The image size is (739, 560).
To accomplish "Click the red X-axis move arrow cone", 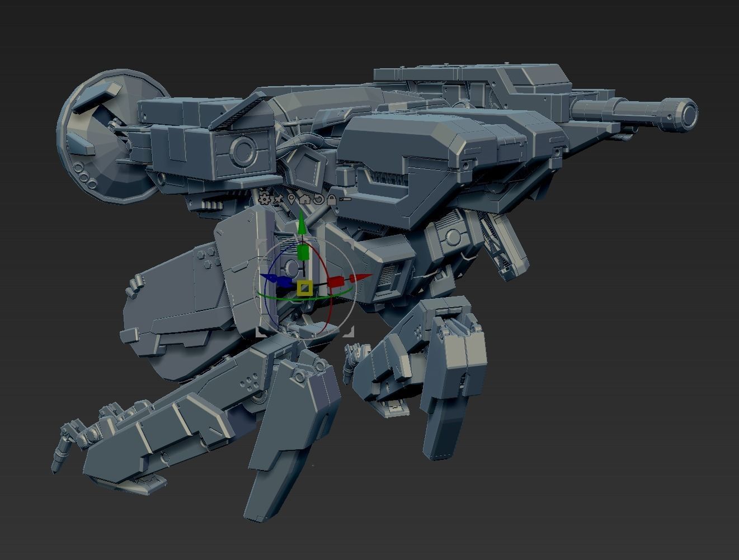I will point(360,277).
